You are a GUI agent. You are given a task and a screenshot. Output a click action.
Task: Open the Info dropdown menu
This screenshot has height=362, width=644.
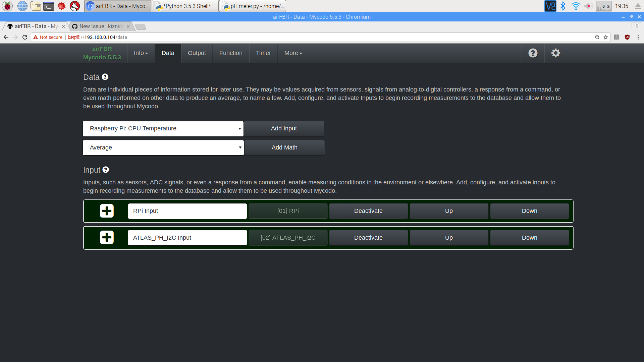point(141,53)
